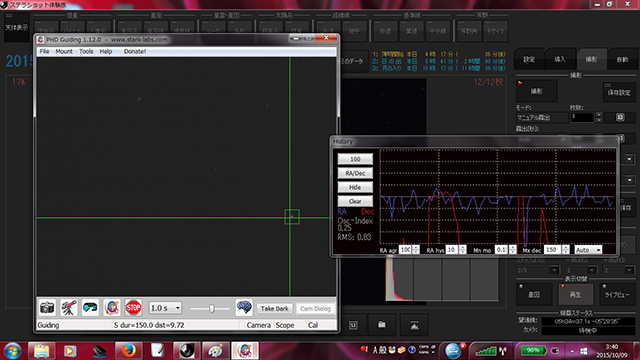The height and width of the screenshot is (360, 640).
Task: Click Hide in the History window
Action: (355, 187)
